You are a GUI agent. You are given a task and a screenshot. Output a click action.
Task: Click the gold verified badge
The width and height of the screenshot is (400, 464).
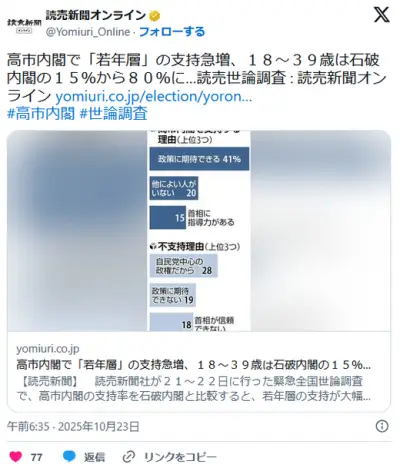click(x=154, y=16)
